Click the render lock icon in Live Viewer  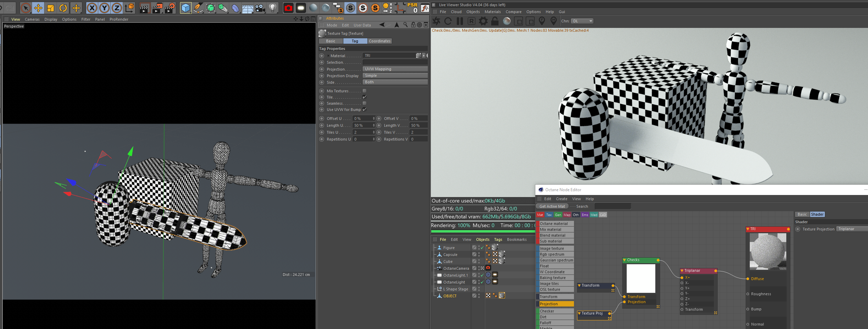(495, 21)
